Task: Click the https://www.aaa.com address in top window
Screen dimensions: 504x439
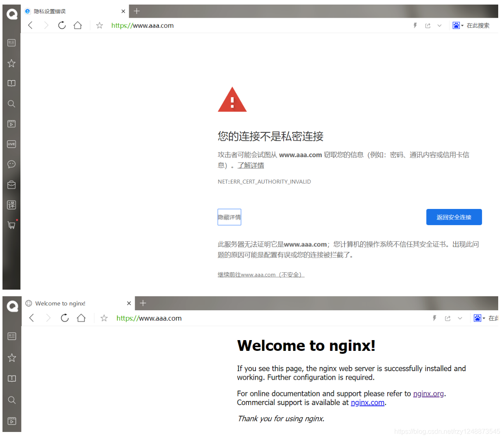Action: [142, 25]
